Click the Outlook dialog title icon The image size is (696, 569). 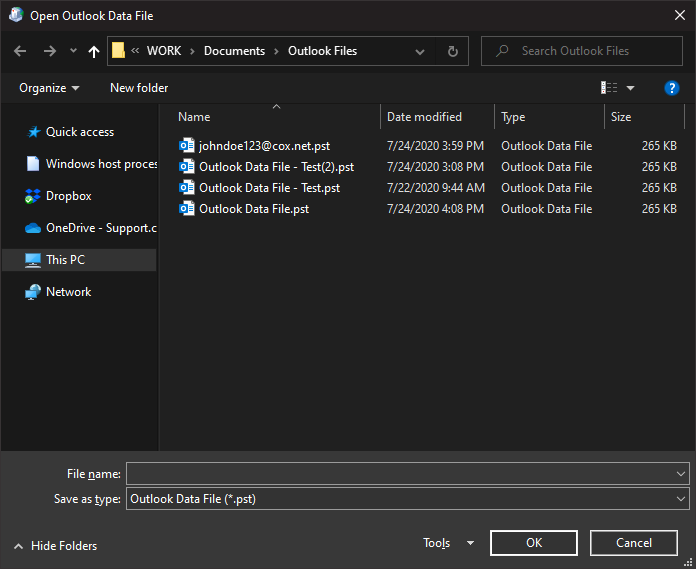click(16, 15)
